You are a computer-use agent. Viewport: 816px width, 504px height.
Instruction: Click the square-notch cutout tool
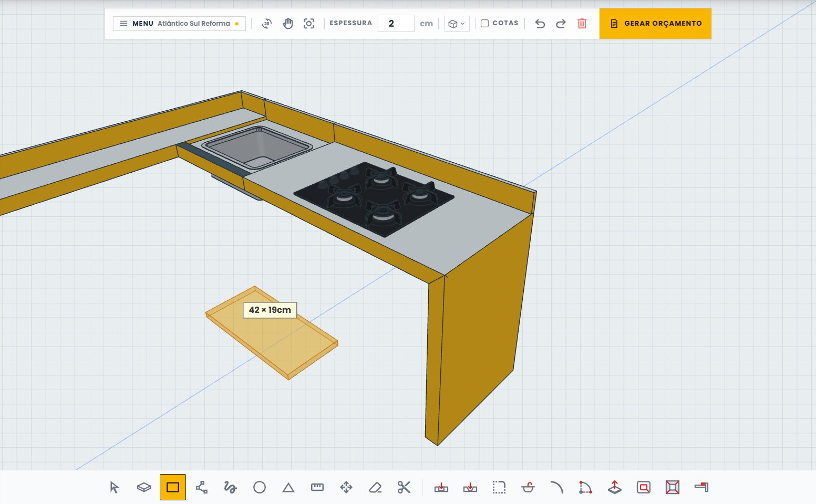[x=441, y=487]
